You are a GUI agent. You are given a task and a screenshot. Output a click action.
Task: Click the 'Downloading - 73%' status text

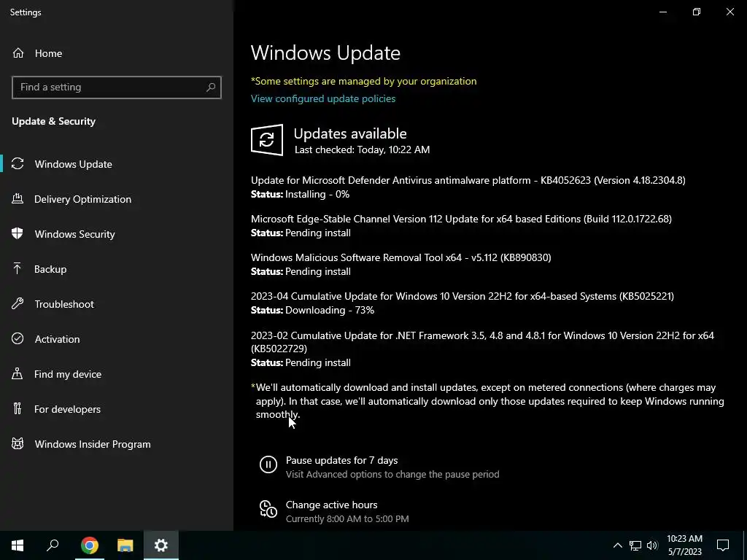click(x=330, y=310)
